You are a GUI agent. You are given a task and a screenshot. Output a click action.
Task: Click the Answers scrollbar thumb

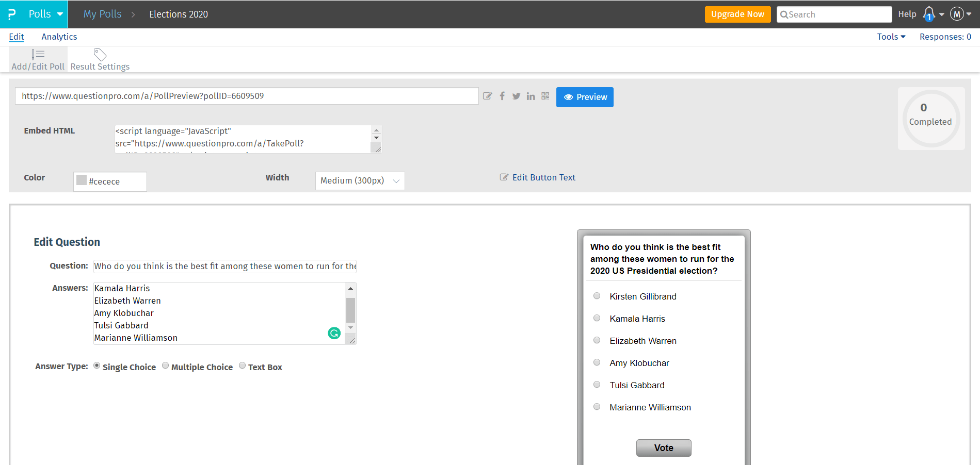pos(350,310)
